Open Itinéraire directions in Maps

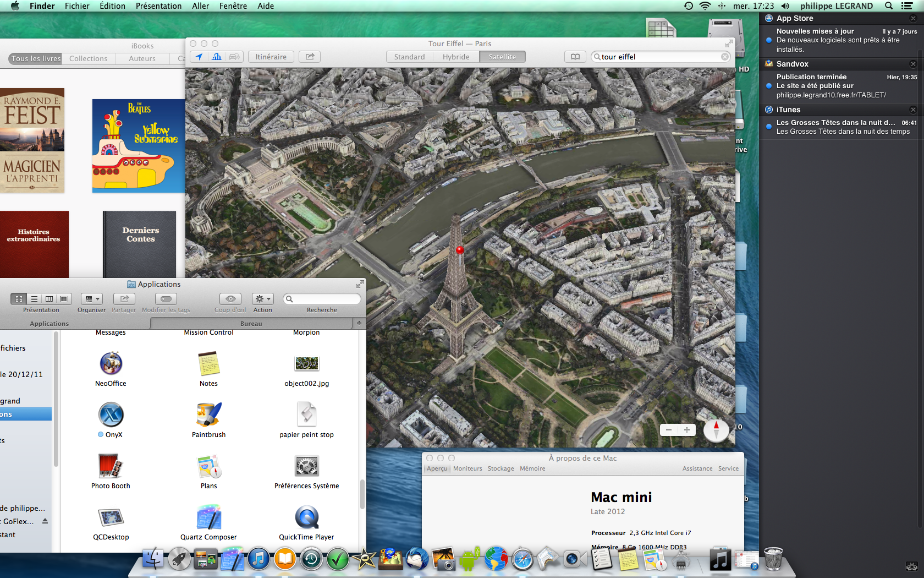[x=271, y=57]
